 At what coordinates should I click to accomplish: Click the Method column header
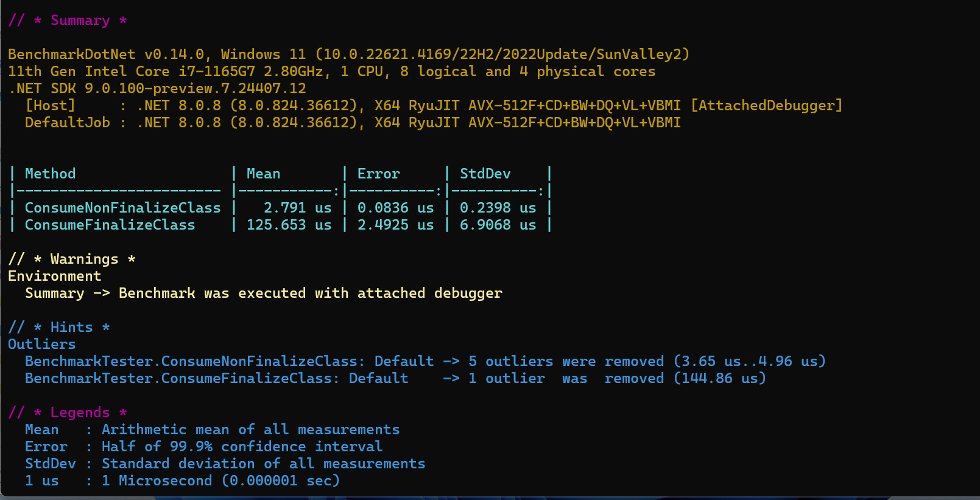click(51, 174)
